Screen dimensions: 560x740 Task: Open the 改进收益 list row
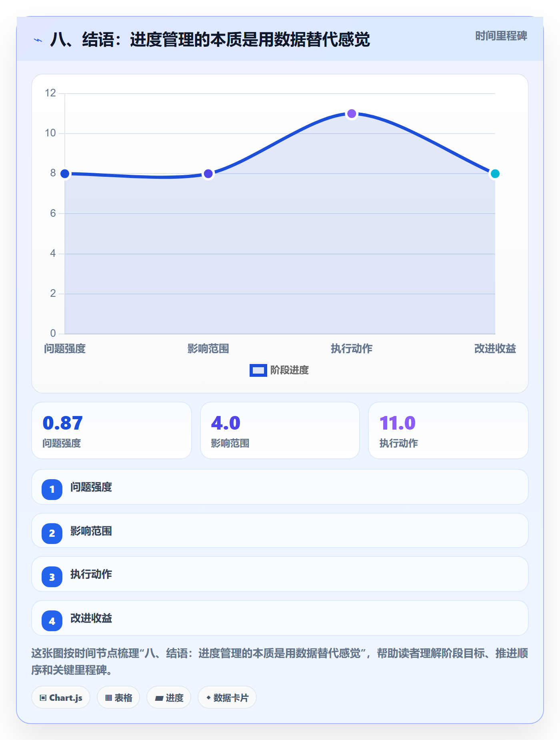280,618
